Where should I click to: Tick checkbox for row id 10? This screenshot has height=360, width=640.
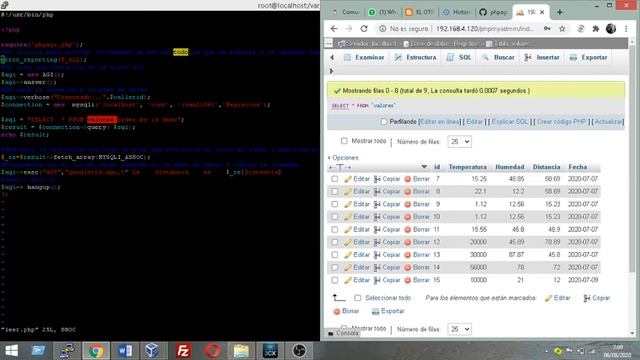tap(335, 217)
